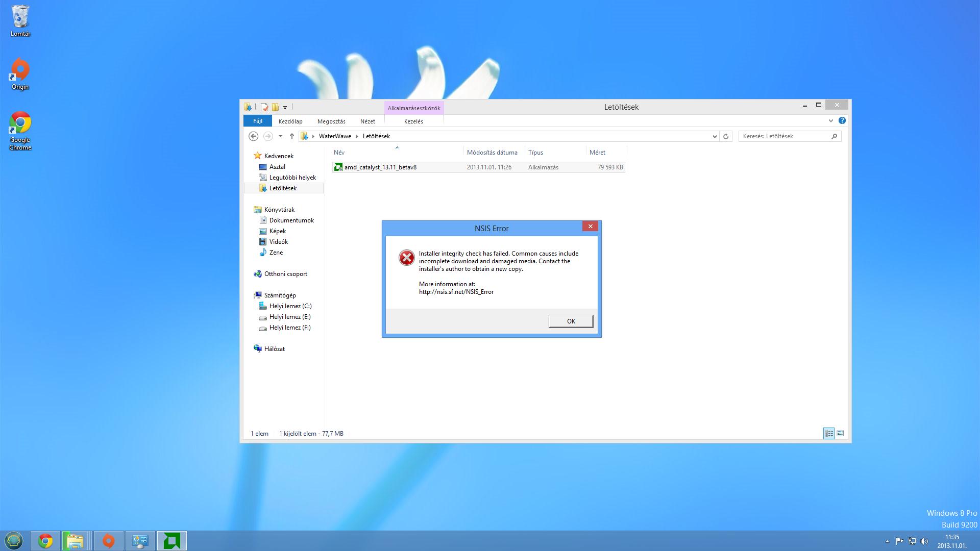Screen dimensions: 980x551
Task: Select amd_catalyst_13.11_betav8 file
Action: coord(380,167)
